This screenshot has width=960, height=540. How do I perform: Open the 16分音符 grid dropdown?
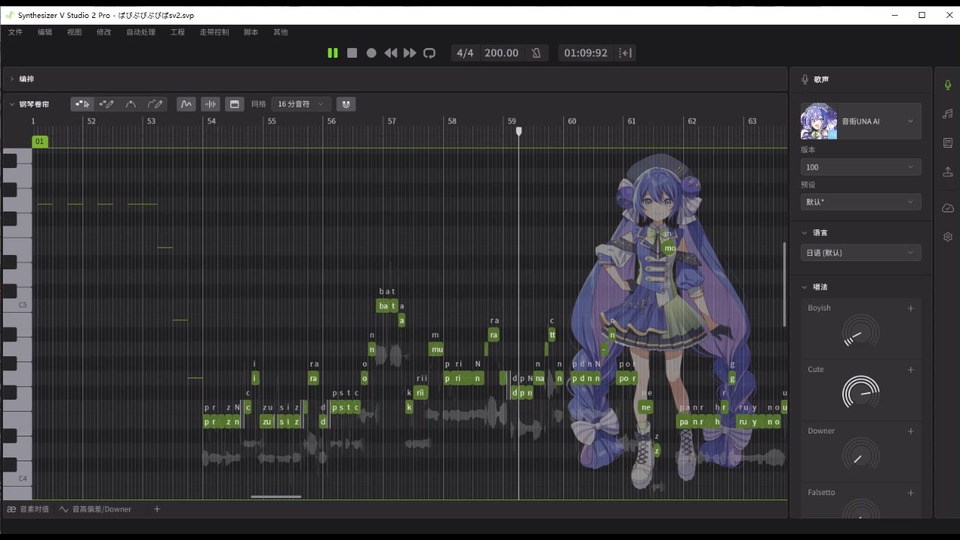click(x=301, y=104)
